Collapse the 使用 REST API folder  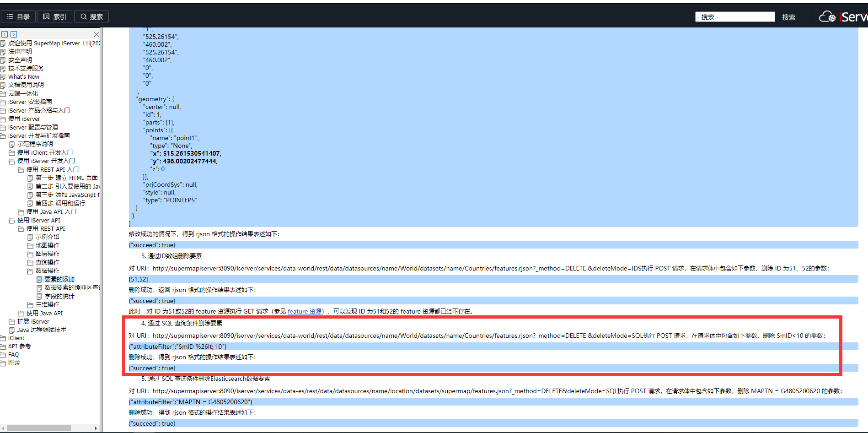[21, 229]
